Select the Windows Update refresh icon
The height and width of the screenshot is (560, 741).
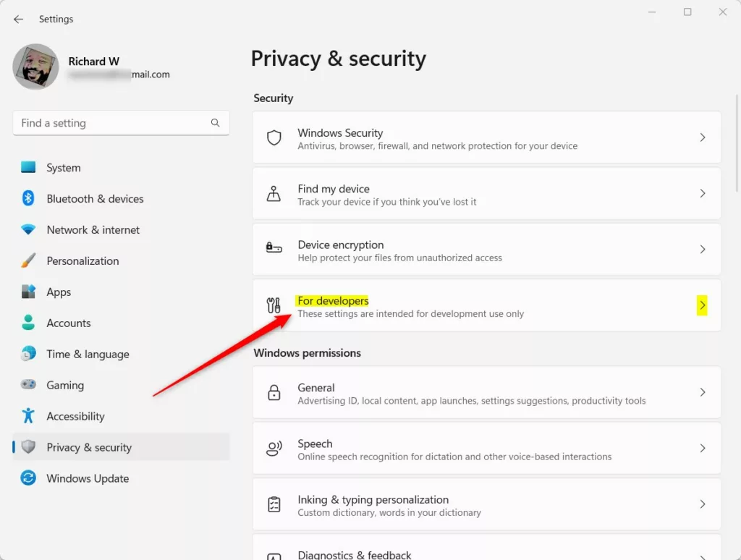pos(28,478)
